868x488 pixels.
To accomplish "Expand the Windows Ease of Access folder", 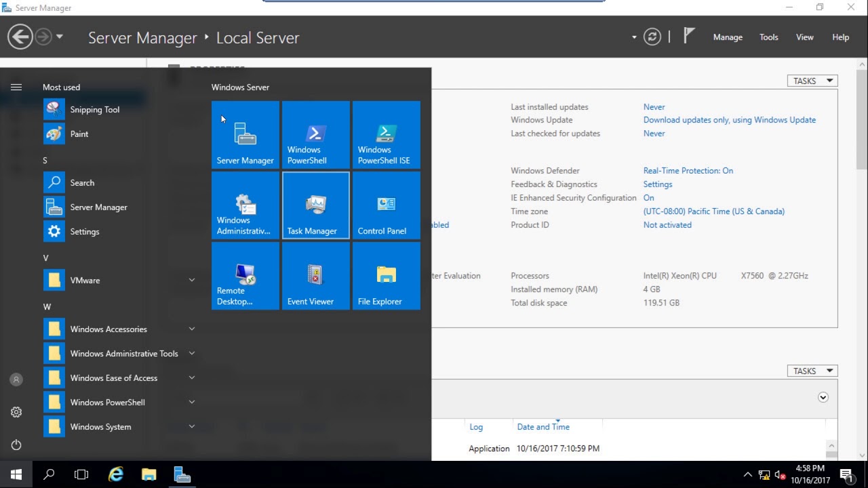I will (x=119, y=378).
